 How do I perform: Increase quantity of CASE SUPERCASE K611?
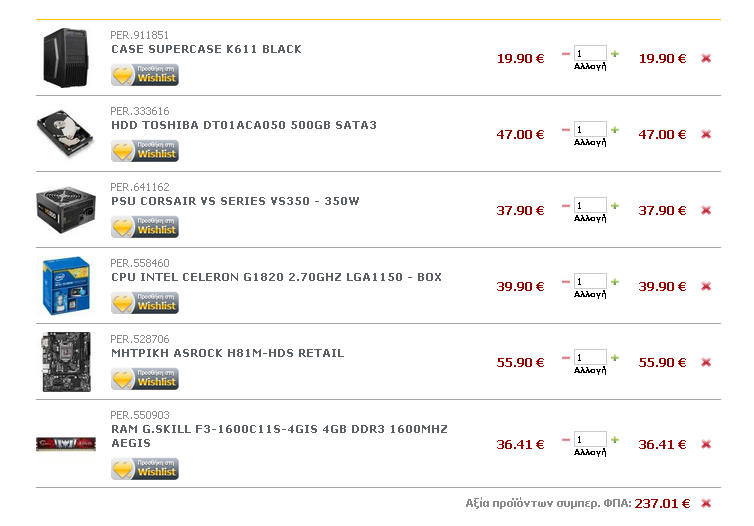(615, 54)
